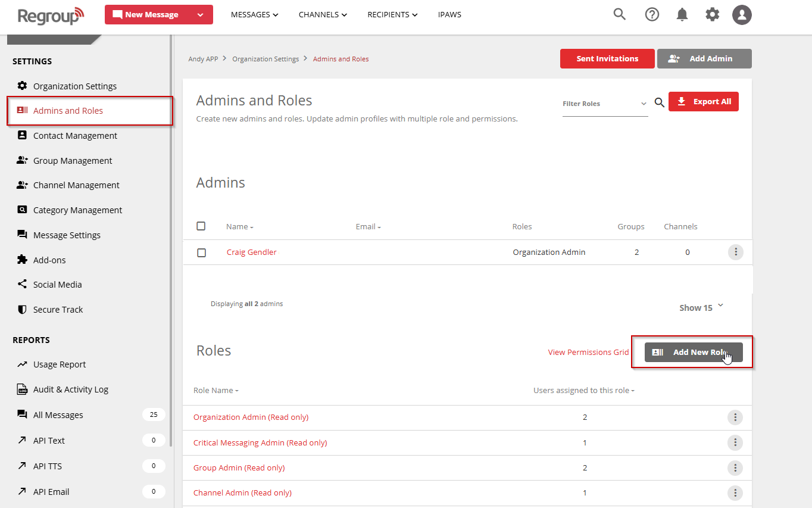The image size is (812, 508).
Task: Click the Channel Management sidebar icon
Action: tap(22, 185)
